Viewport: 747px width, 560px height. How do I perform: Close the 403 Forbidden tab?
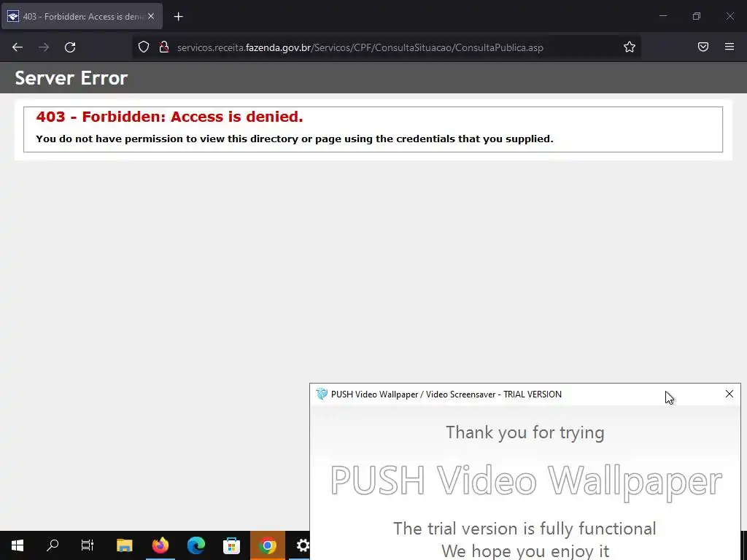(x=151, y=16)
